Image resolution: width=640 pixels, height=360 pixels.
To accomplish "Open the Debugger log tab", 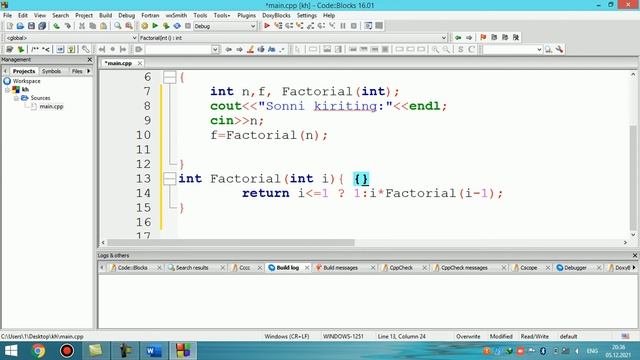I will click(575, 268).
